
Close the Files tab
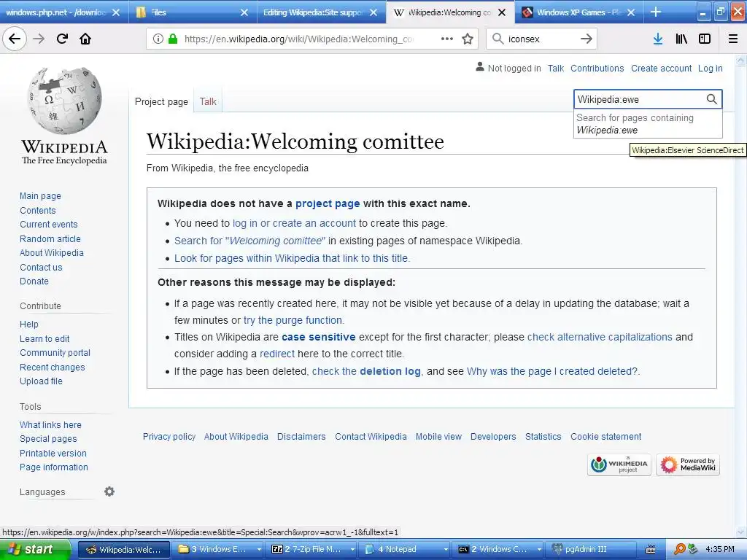(x=244, y=12)
